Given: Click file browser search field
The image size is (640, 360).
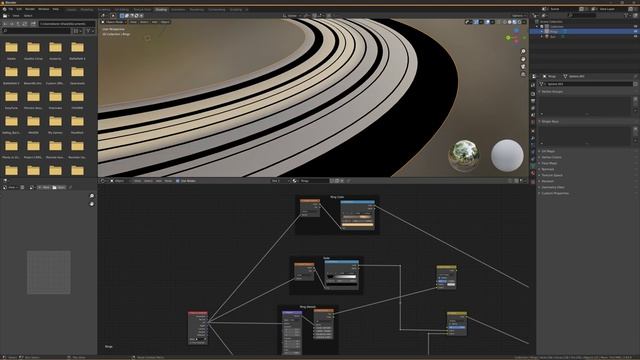Looking at the screenshot, I should (37, 31).
